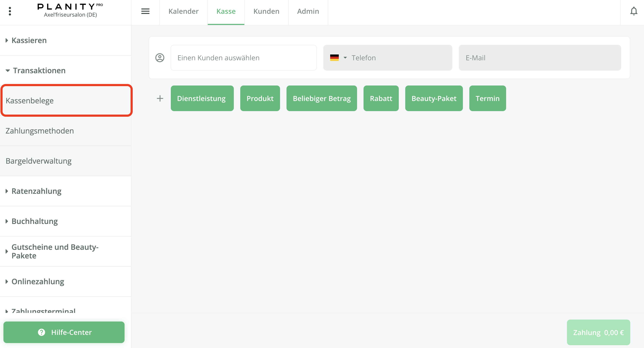Expand the Buchhaltung section
Screen dimensions: 644x348
coord(34,221)
